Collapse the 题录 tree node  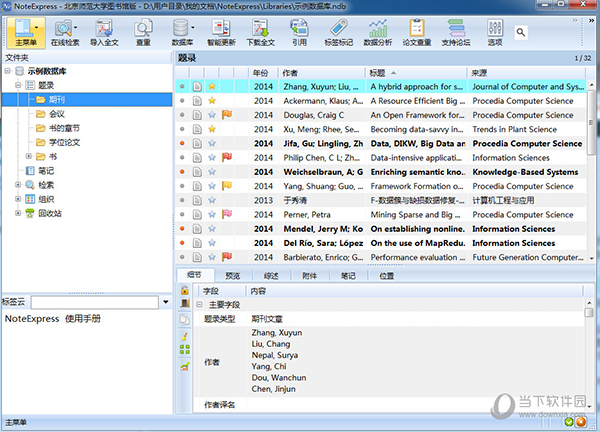coord(18,85)
